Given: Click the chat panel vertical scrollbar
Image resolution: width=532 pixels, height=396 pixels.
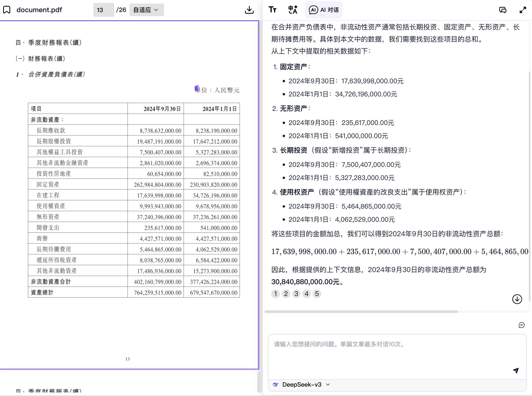Looking at the screenshot, I should pos(530,186).
